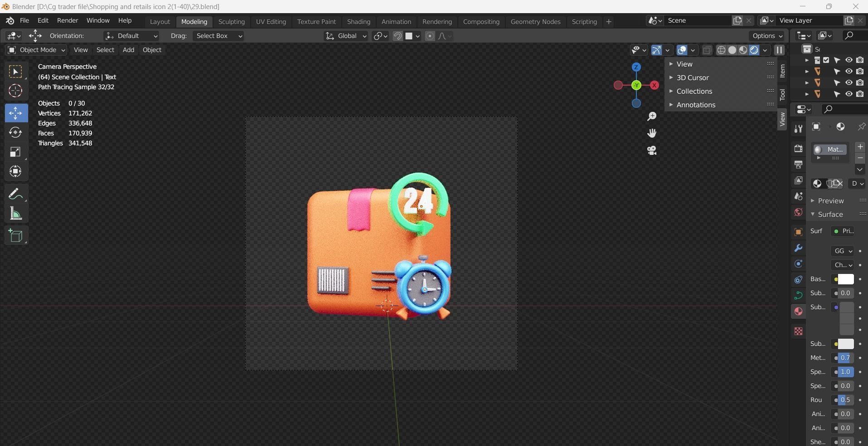Screen dimensions: 868x446
Task: Pause the viewport render preview
Action: [x=779, y=50]
